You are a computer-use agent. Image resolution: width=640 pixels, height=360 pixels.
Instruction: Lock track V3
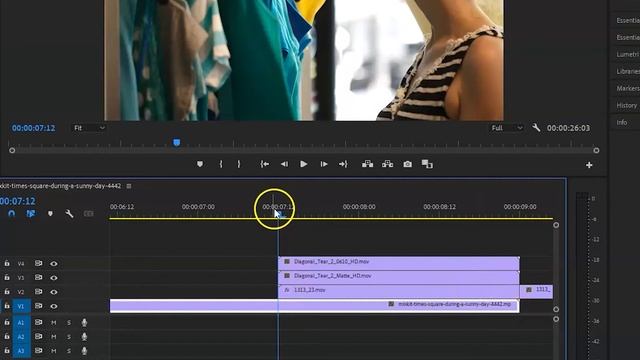(7, 278)
